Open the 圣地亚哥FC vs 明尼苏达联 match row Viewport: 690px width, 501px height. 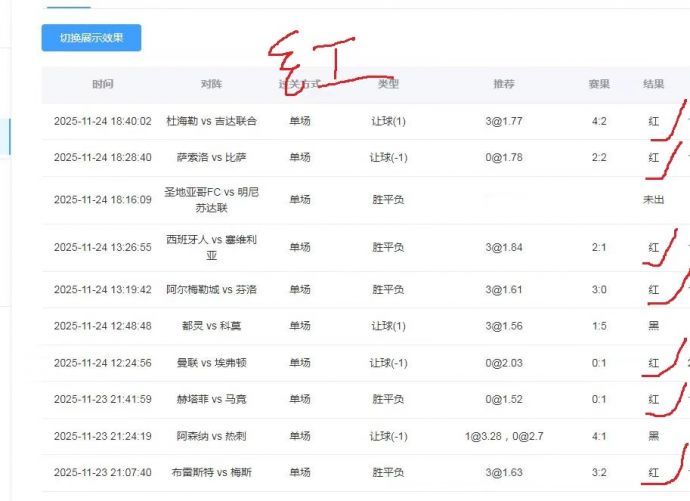click(211, 199)
